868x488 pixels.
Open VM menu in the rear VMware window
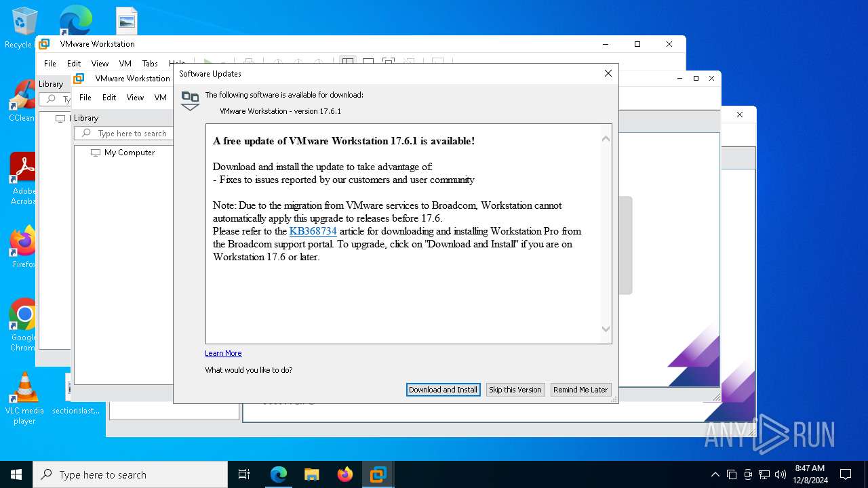coord(125,63)
